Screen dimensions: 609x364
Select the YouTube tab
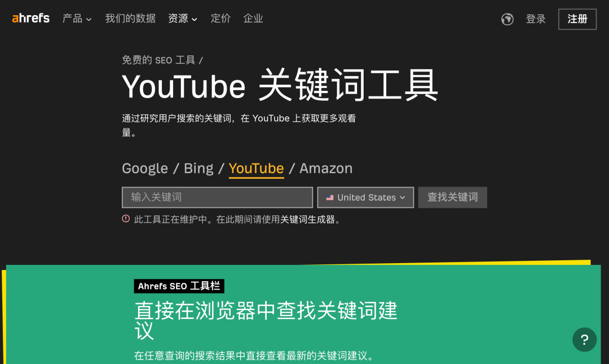click(257, 168)
